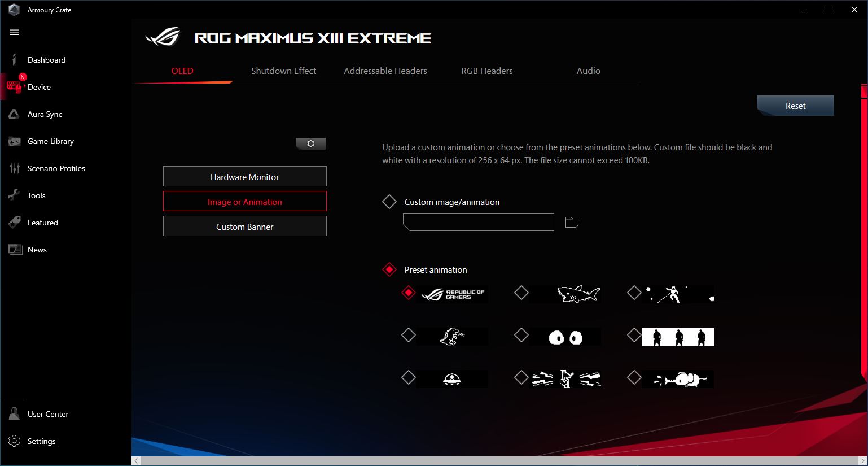Click the horizontal scrollbar track at bottom
Screen dimensions: 868x466
point(499,461)
